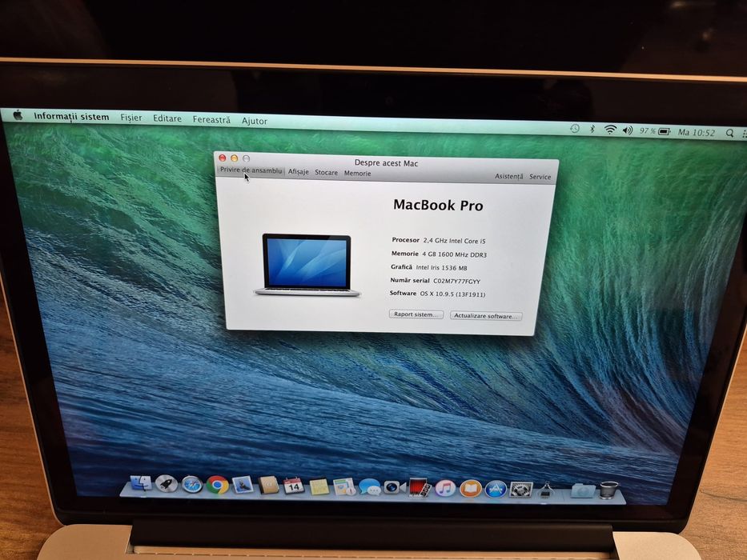The height and width of the screenshot is (560, 747).
Task: Click Asistență link
Action: tap(508, 176)
